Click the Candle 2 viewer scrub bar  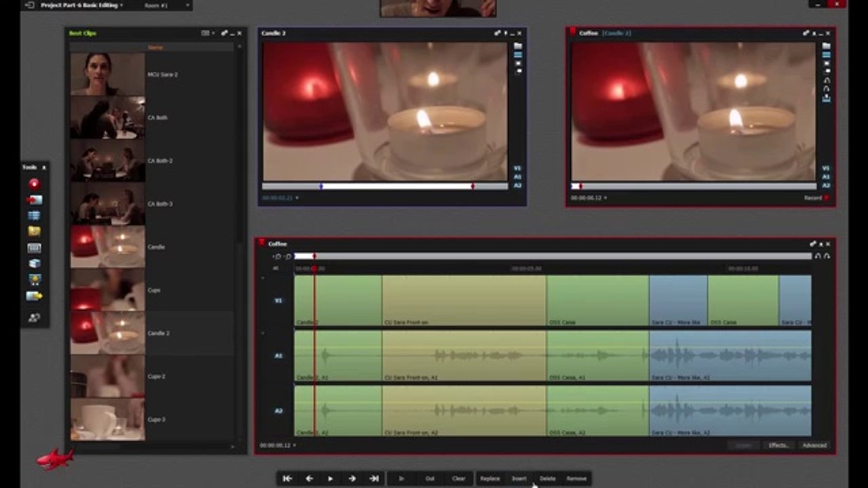[x=384, y=186]
